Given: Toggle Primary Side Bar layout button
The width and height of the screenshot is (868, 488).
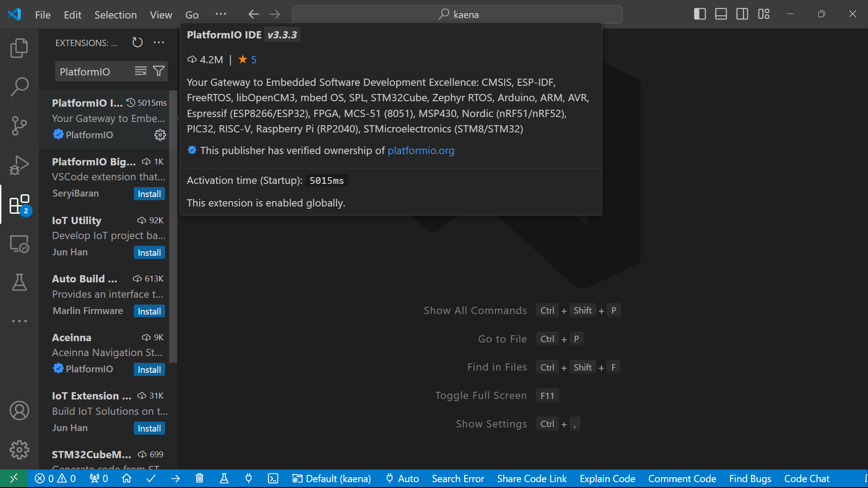Looking at the screenshot, I should coord(699,14).
